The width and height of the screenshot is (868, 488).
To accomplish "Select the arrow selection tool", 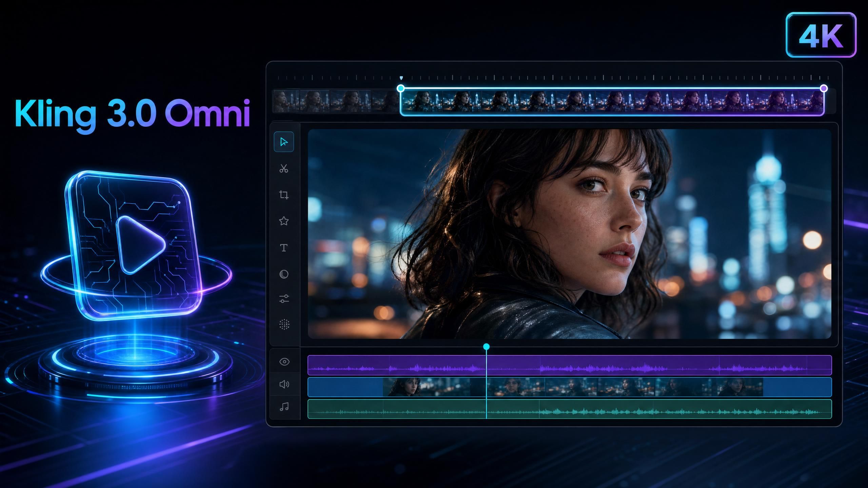I will tap(284, 142).
